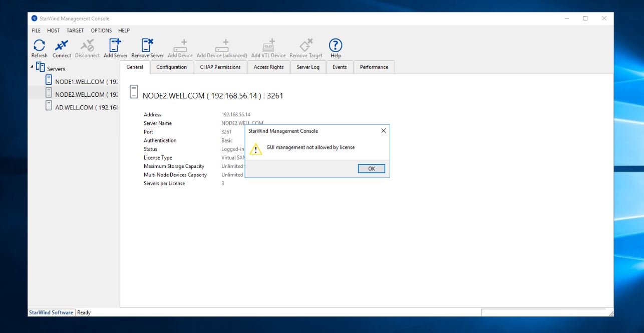Click the Refresh toolbar icon
This screenshot has width=644, height=333.
pyautogui.click(x=39, y=46)
